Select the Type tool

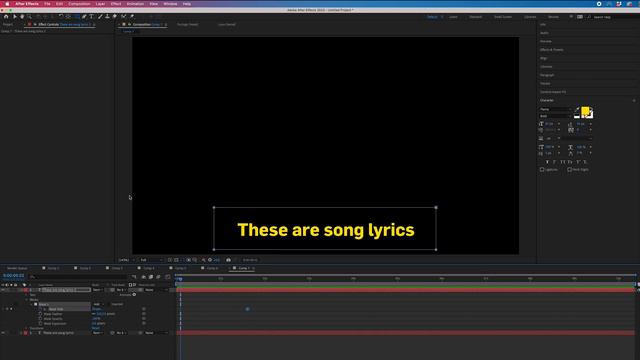pyautogui.click(x=91, y=17)
